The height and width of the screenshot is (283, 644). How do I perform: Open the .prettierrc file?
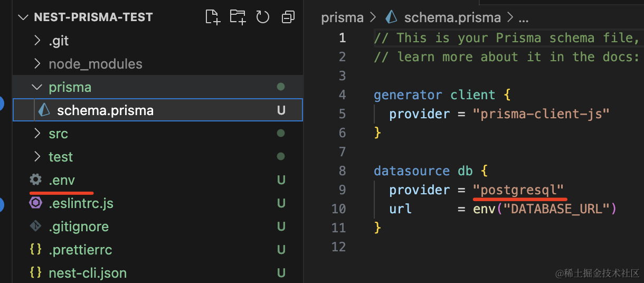(x=80, y=250)
